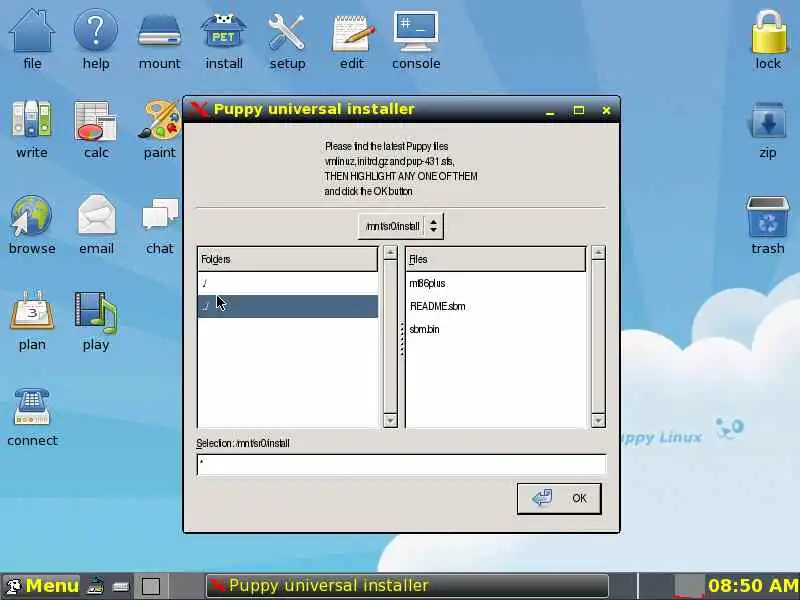This screenshot has height=600, width=800.
Task: Select the highlighted ../ folder entry
Action: (288, 306)
